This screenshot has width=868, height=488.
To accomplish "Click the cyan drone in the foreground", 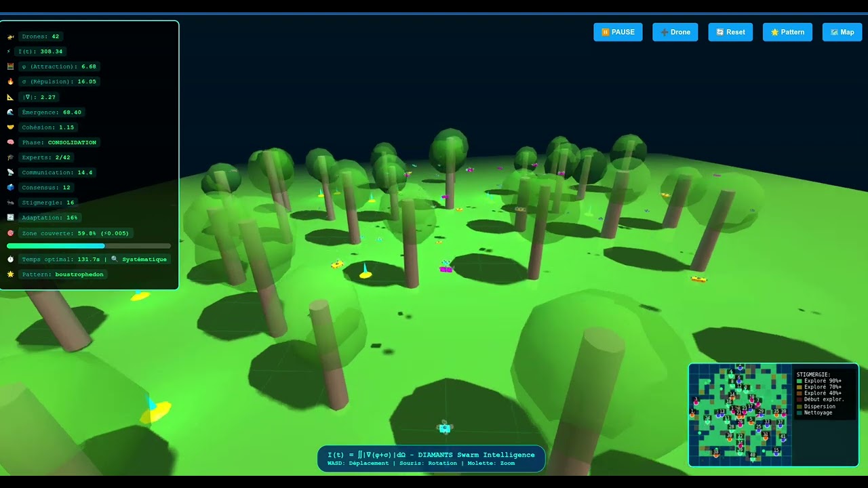I will click(445, 428).
